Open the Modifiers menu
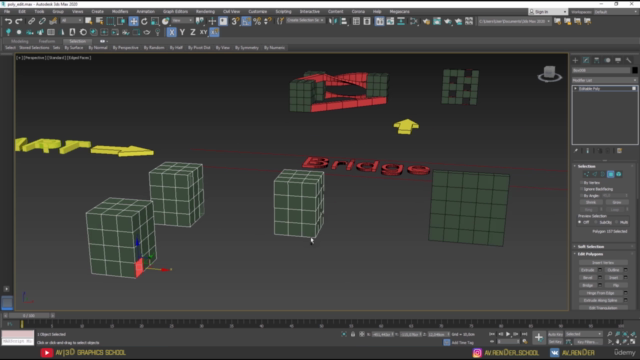Image resolution: width=640 pixels, height=360 pixels. (120, 11)
